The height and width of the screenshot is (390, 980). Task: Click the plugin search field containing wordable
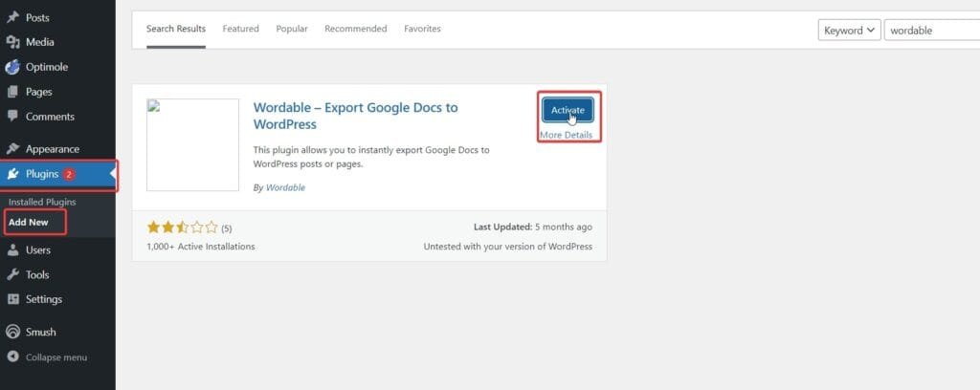click(932, 30)
